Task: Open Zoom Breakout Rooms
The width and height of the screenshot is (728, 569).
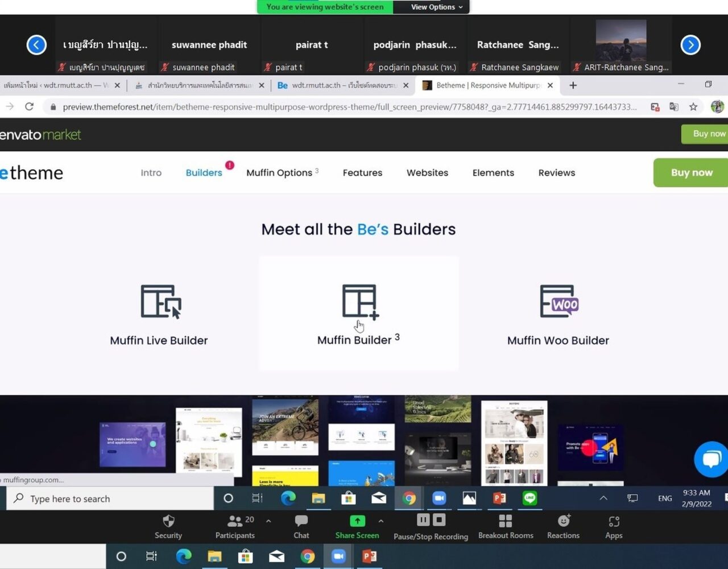Action: (x=506, y=527)
